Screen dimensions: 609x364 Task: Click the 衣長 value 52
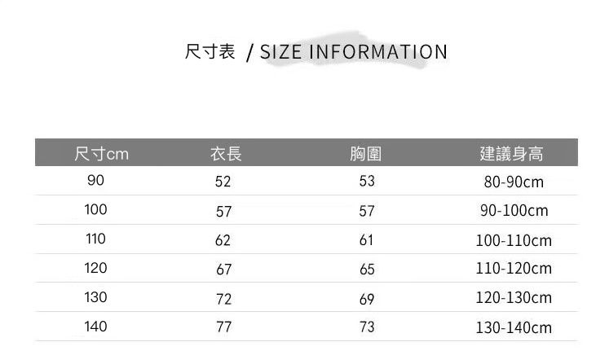[x=223, y=182]
